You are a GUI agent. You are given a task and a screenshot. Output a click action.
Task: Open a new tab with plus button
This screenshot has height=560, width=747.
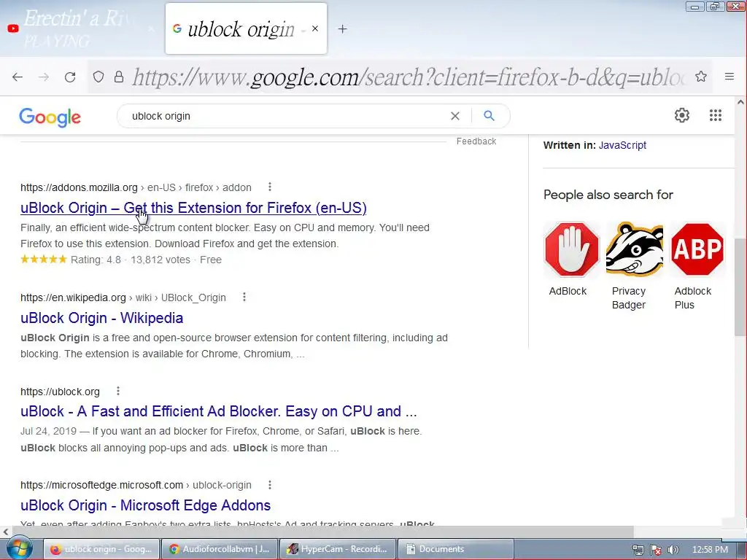[343, 29]
